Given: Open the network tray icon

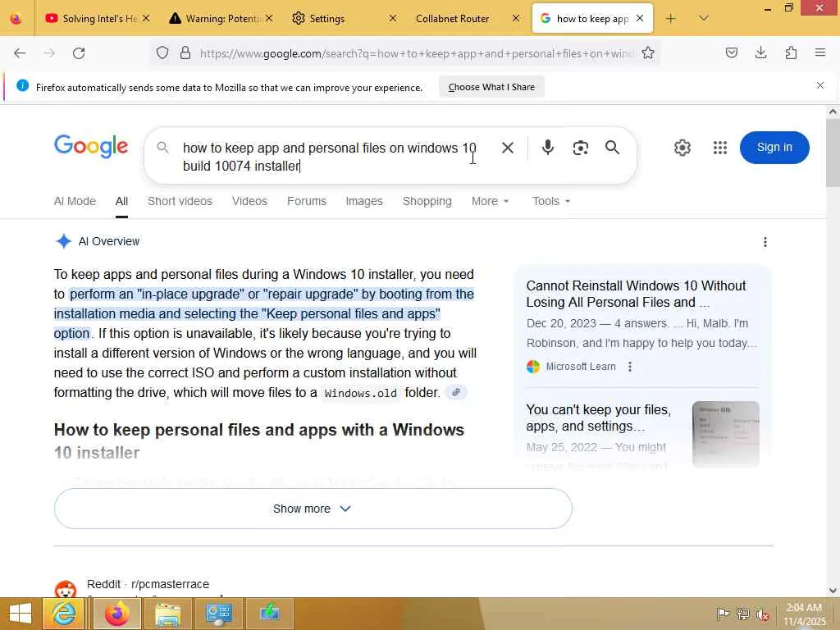Looking at the screenshot, I should [743, 614].
